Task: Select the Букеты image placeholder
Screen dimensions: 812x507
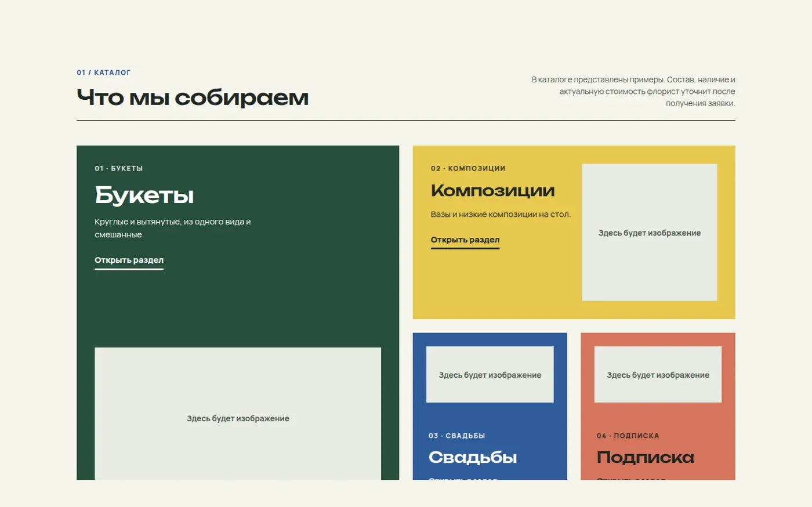Action: (x=238, y=414)
